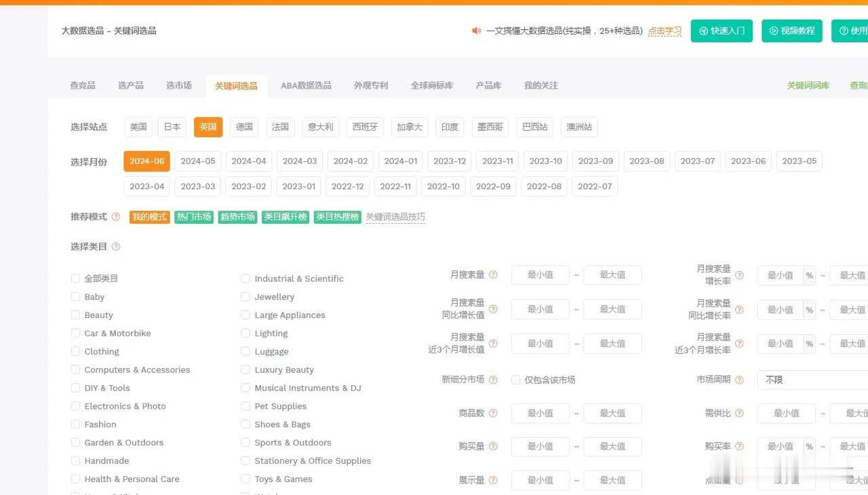Click help icon beside 购买量

pyautogui.click(x=493, y=446)
